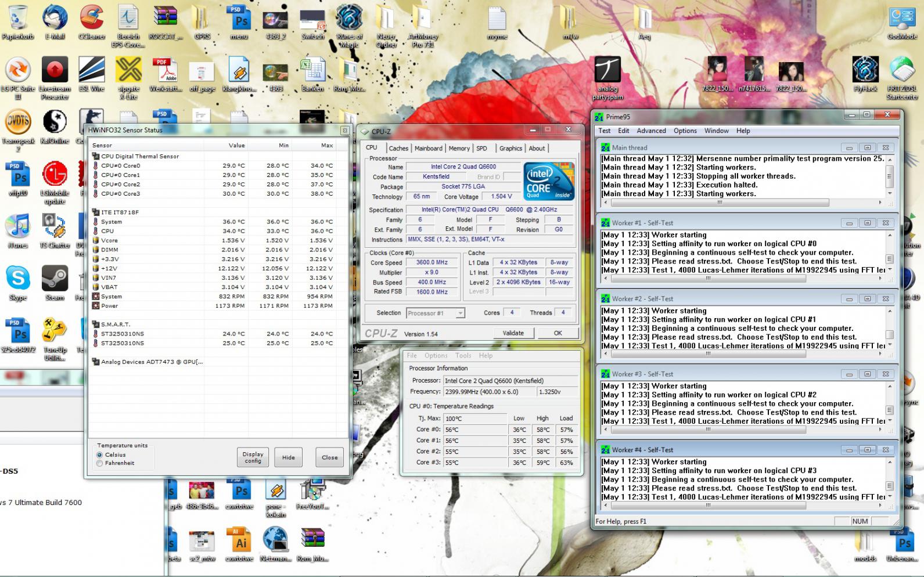Launch FlyHack desktop shortcut

[865, 74]
